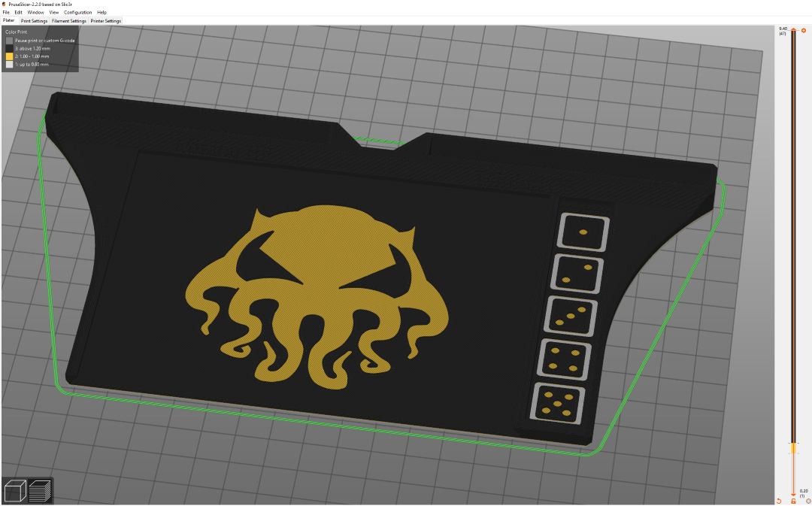812x506 pixels.
Task: Switch to 3D editor view cube icon
Action: click(15, 491)
